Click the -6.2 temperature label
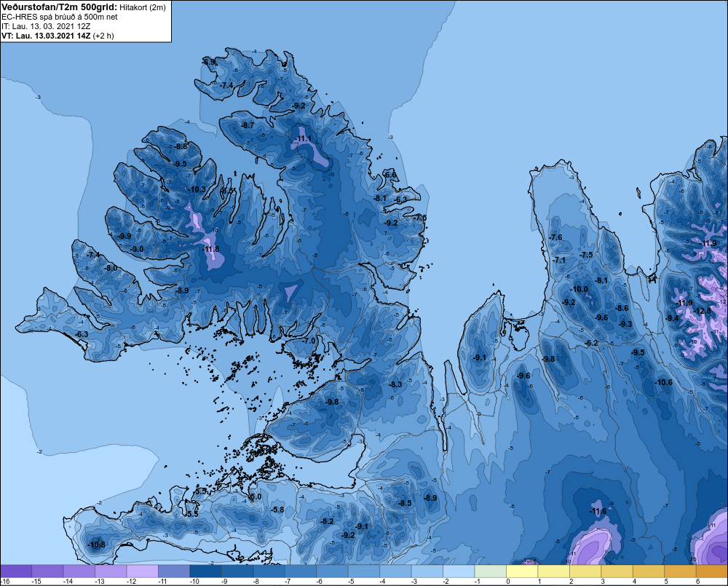728x586 pixels. (x=591, y=343)
